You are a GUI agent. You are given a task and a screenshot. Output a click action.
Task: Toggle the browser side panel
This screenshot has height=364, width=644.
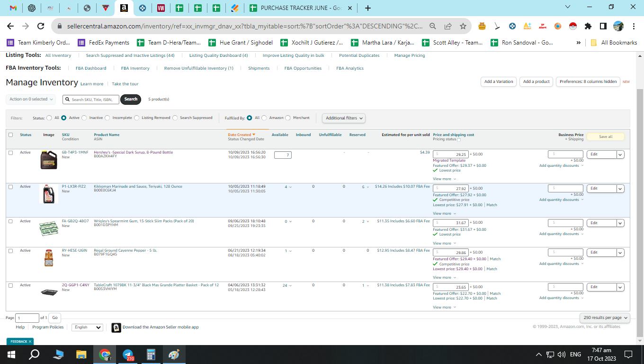[x=603, y=26]
